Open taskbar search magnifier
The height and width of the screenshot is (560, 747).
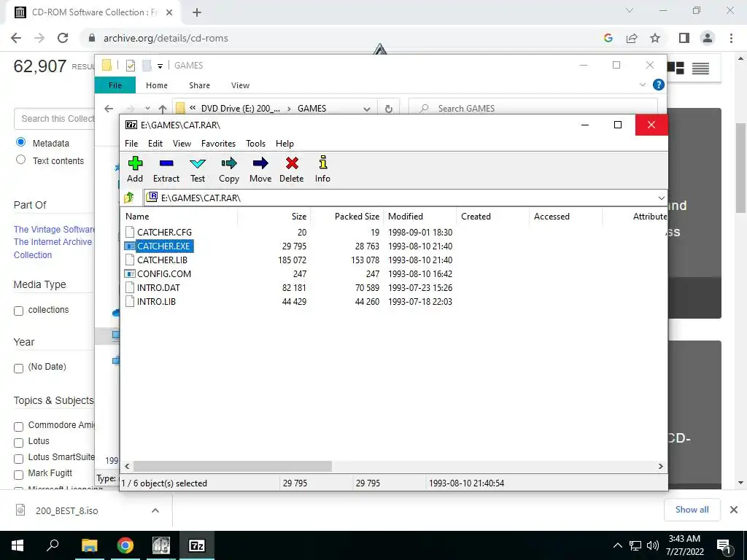(x=53, y=545)
